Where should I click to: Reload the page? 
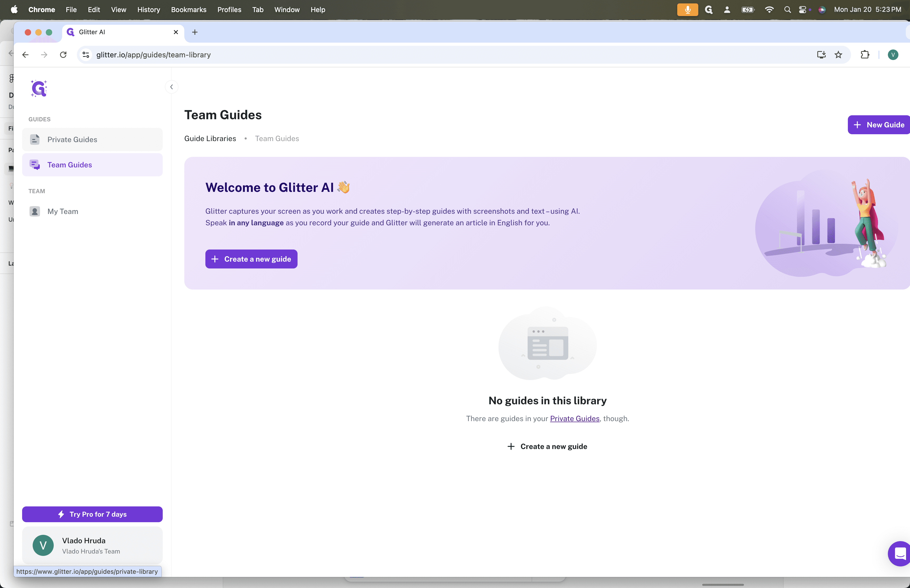(63, 54)
